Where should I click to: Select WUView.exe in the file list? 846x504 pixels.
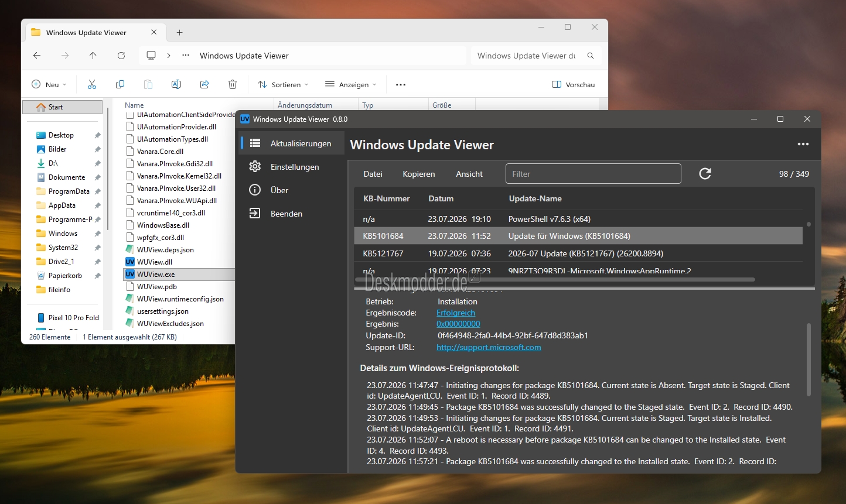(x=179, y=274)
